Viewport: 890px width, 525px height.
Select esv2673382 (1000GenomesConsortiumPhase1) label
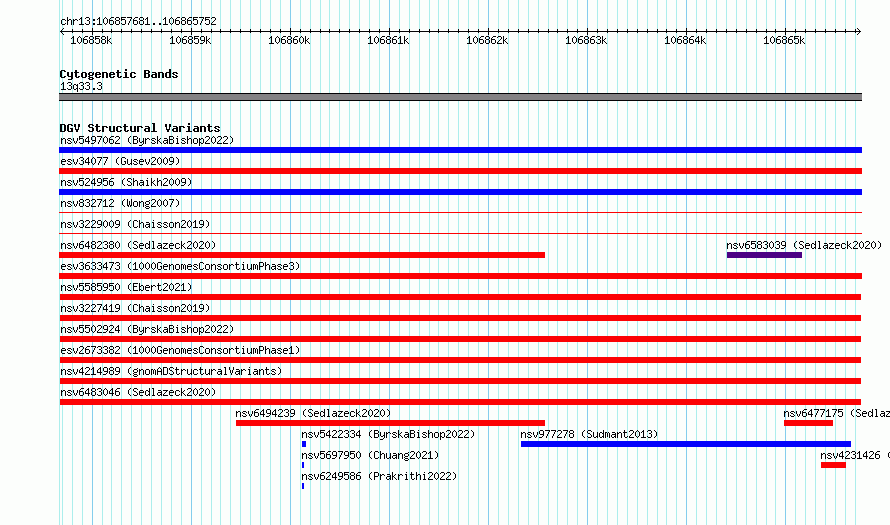(x=180, y=350)
